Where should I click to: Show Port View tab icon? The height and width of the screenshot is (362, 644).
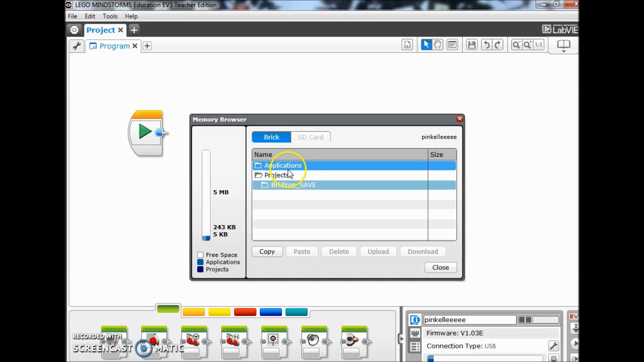click(x=415, y=333)
